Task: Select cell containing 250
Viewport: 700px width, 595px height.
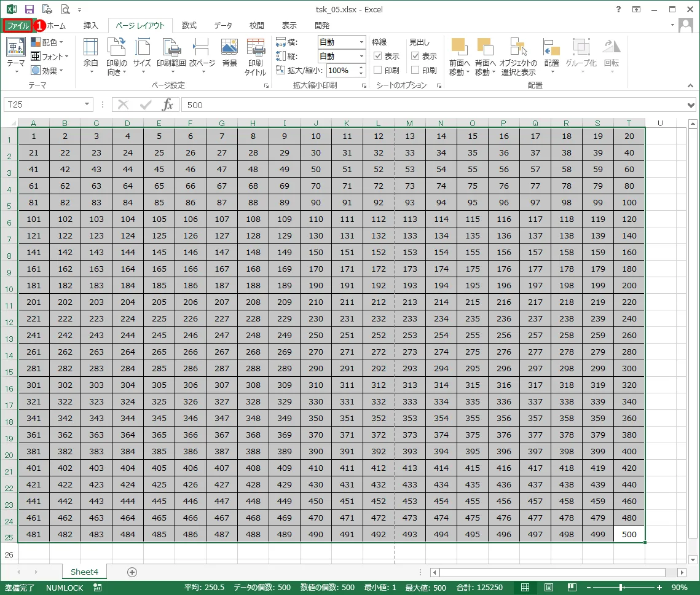Action: tap(316, 335)
